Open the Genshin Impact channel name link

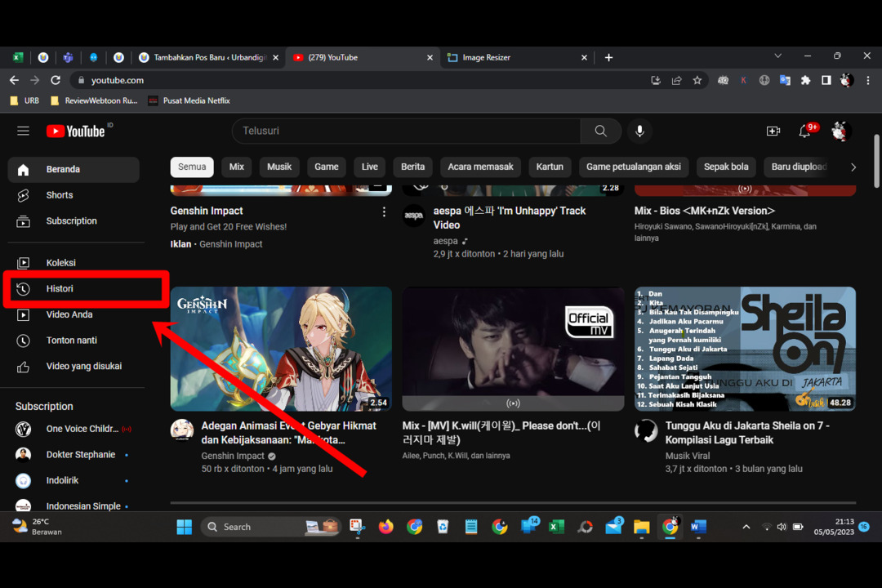(233, 456)
